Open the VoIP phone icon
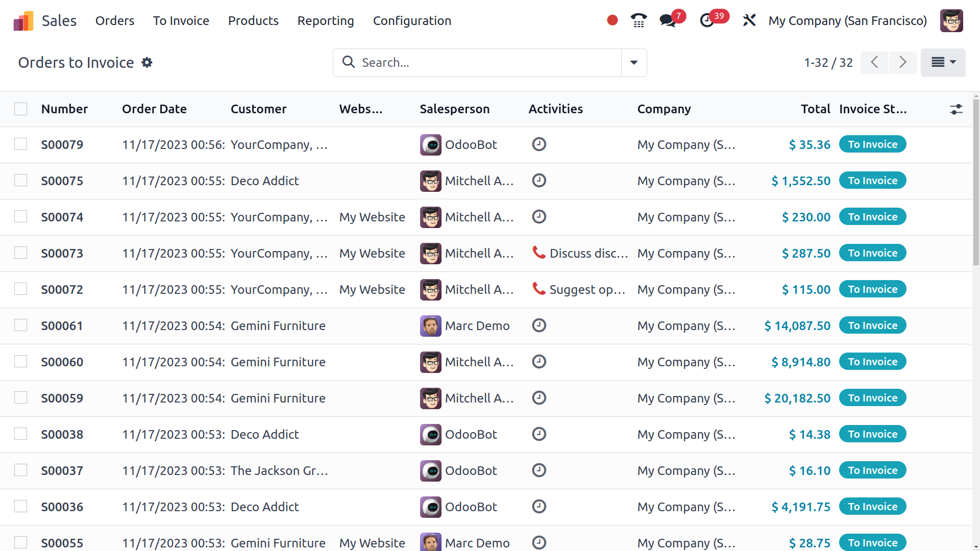 pos(639,20)
